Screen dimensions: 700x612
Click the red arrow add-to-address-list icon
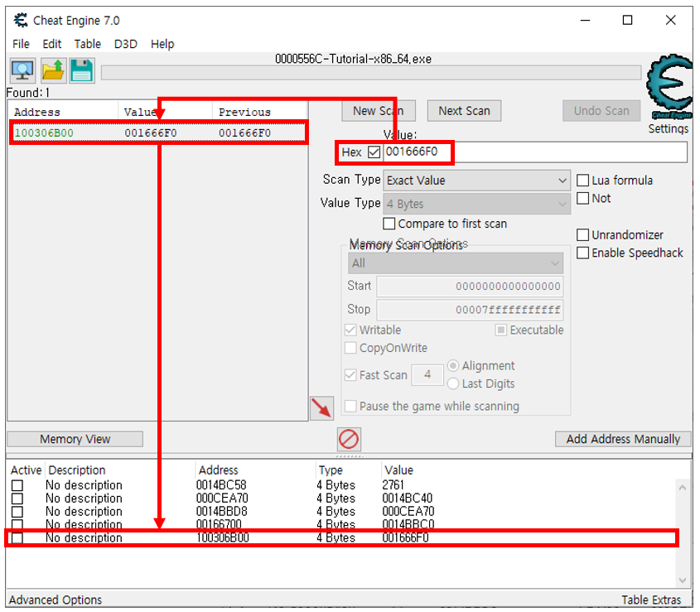[x=322, y=408]
